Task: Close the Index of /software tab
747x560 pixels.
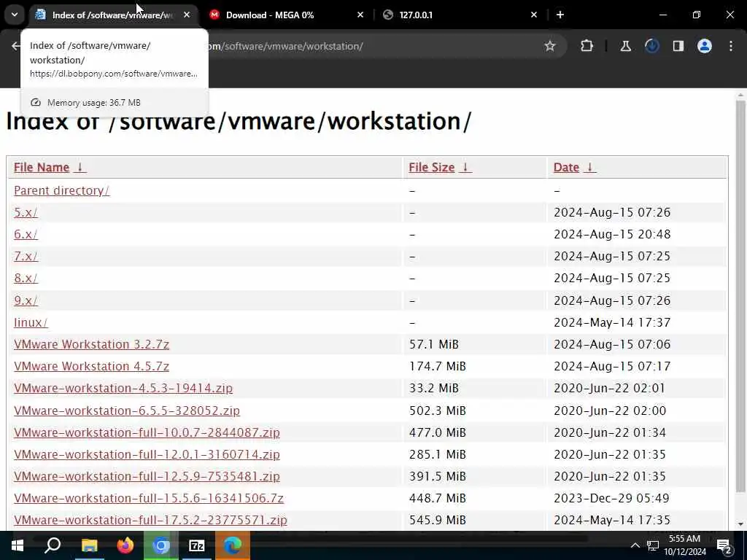Action: pyautogui.click(x=187, y=15)
